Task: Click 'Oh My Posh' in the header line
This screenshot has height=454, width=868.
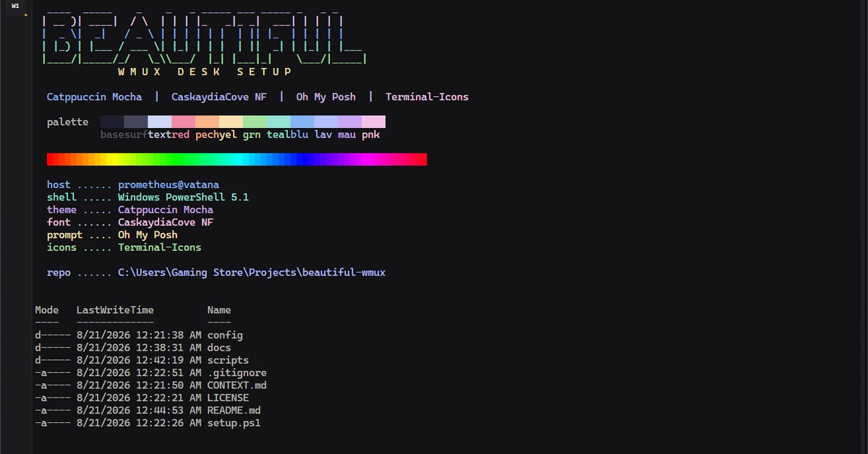Action: (325, 97)
